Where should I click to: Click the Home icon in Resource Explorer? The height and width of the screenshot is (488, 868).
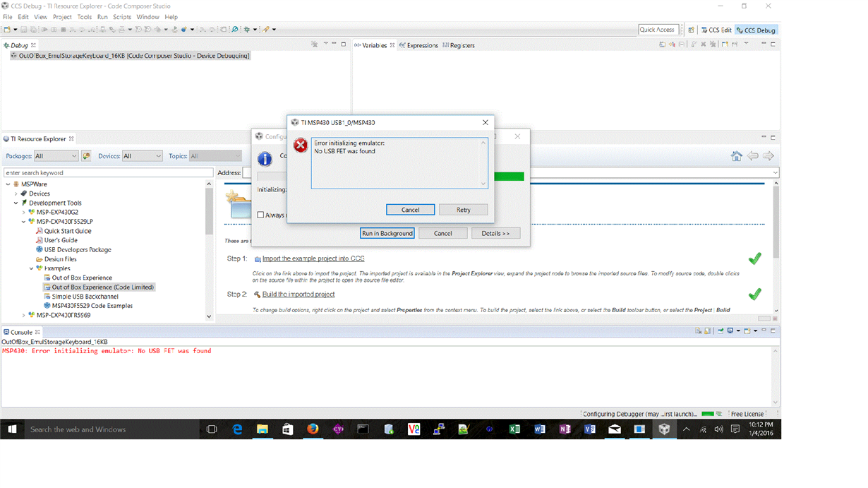point(736,156)
